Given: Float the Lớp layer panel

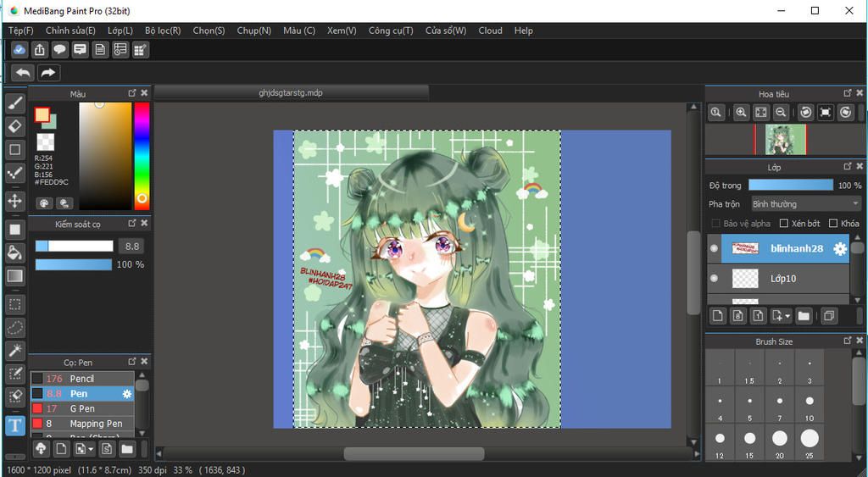Looking at the screenshot, I should pos(848,166).
